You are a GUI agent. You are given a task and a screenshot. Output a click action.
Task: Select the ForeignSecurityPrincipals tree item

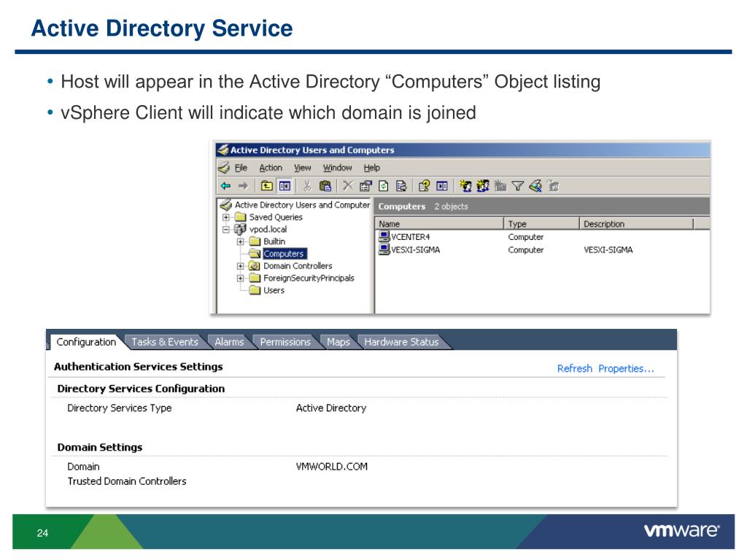click(309, 278)
